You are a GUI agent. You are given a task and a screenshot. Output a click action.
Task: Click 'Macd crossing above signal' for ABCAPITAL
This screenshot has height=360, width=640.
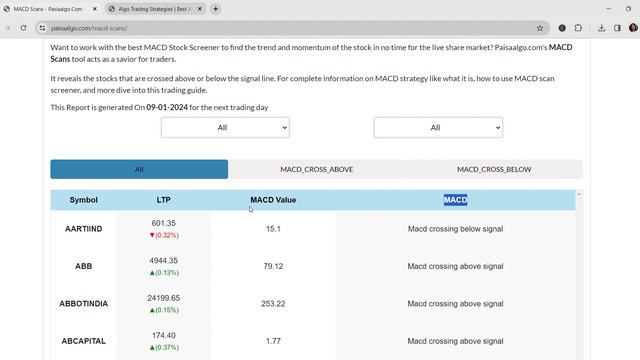[x=456, y=341]
